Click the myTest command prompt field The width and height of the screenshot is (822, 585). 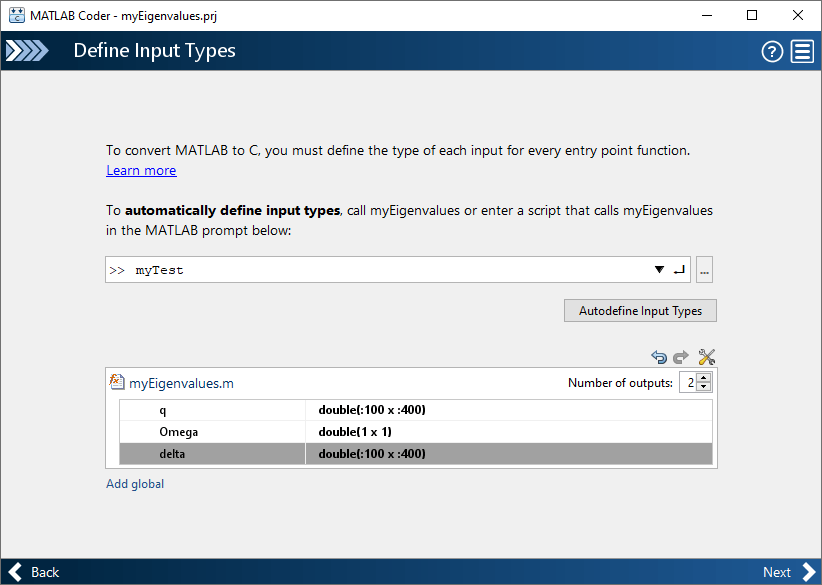click(x=380, y=270)
